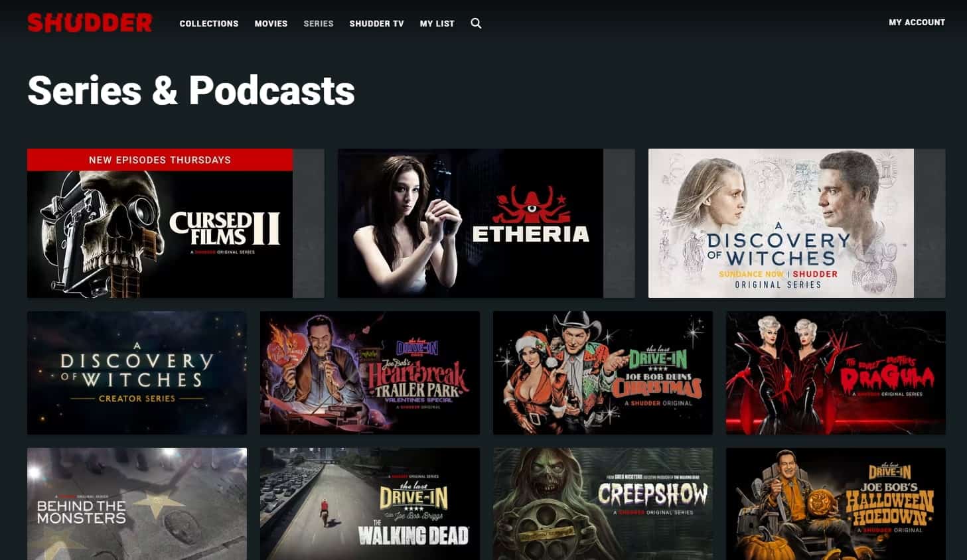Play The Last Drive-In: Joe Bob Ruins Christmas
967x560 pixels.
[x=603, y=372]
